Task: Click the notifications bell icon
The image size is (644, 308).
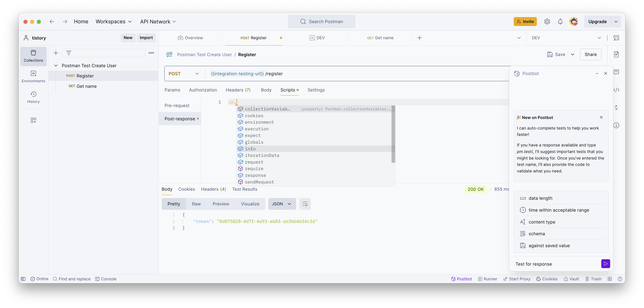Action: 560,21
